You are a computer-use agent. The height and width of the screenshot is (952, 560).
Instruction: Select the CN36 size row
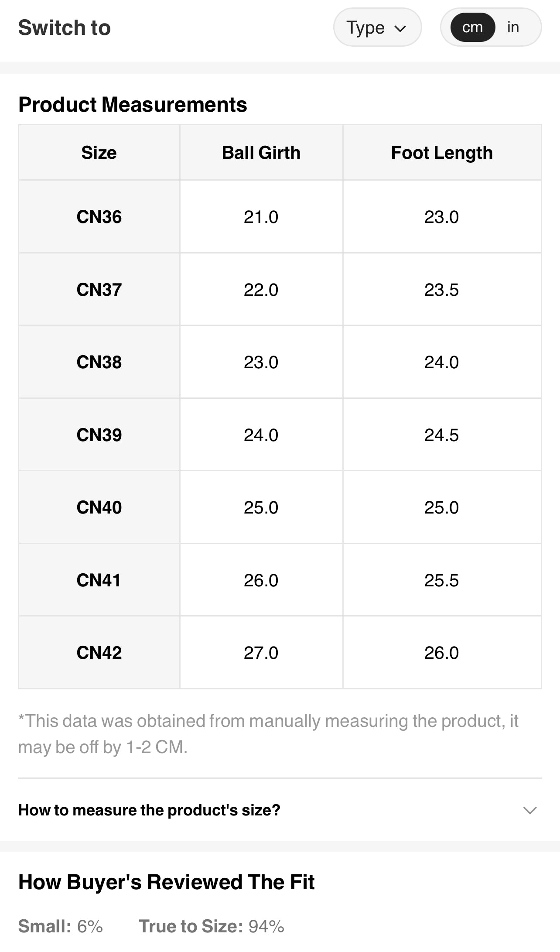click(99, 217)
